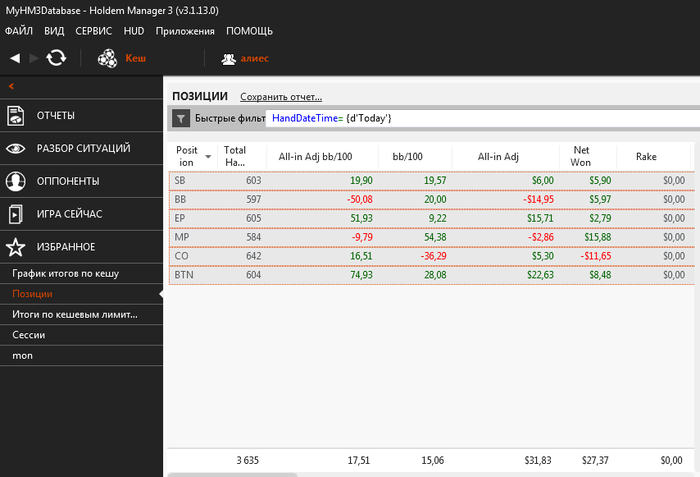Select the BTN position row
Viewport: 700px width, 477px height.
[432, 275]
